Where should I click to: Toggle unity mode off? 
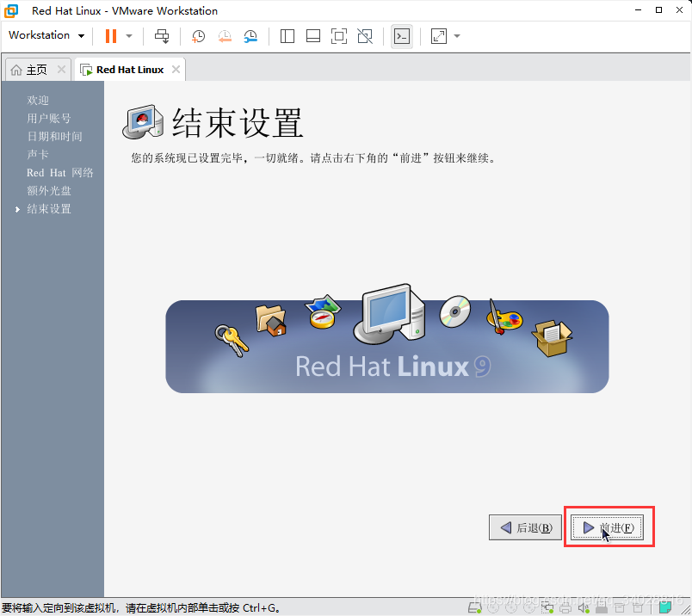click(364, 35)
